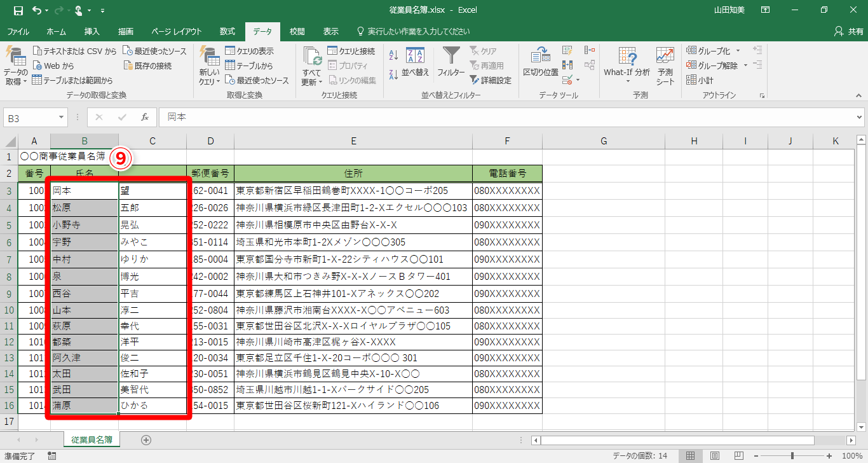This screenshot has height=463, width=868.
Task: Switch to the 表示 tab
Action: tap(331, 31)
